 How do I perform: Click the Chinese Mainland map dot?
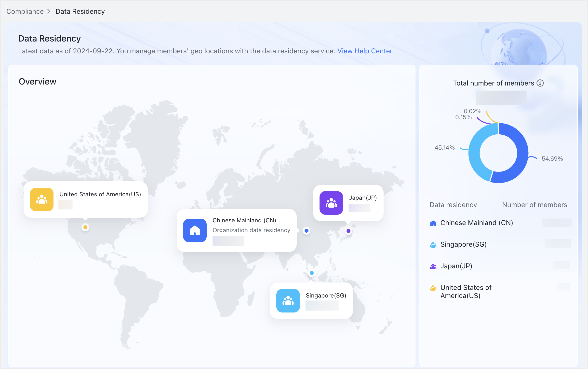click(x=307, y=231)
